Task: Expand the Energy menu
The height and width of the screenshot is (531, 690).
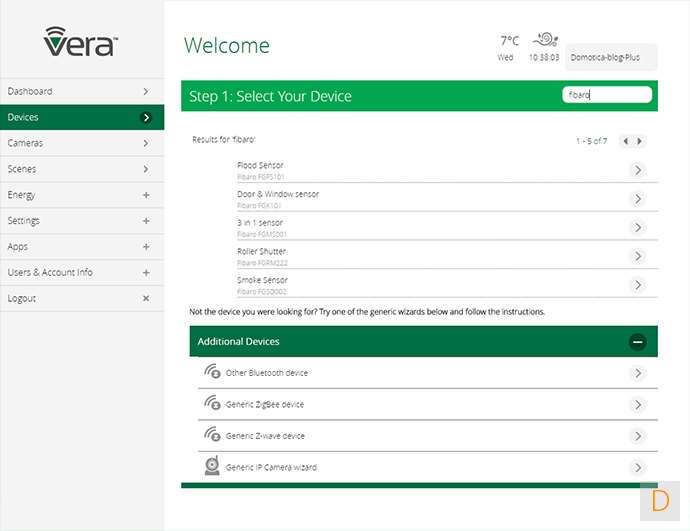Action: [x=145, y=195]
